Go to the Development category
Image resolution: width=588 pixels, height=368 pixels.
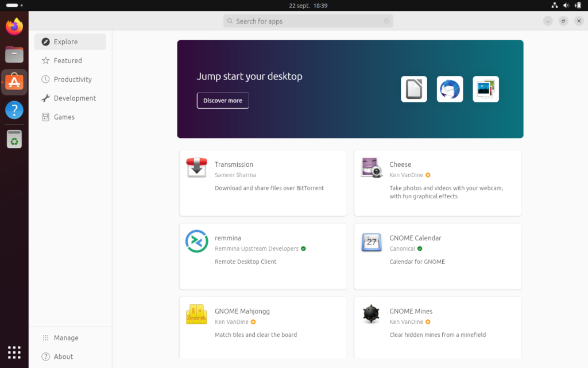point(75,98)
